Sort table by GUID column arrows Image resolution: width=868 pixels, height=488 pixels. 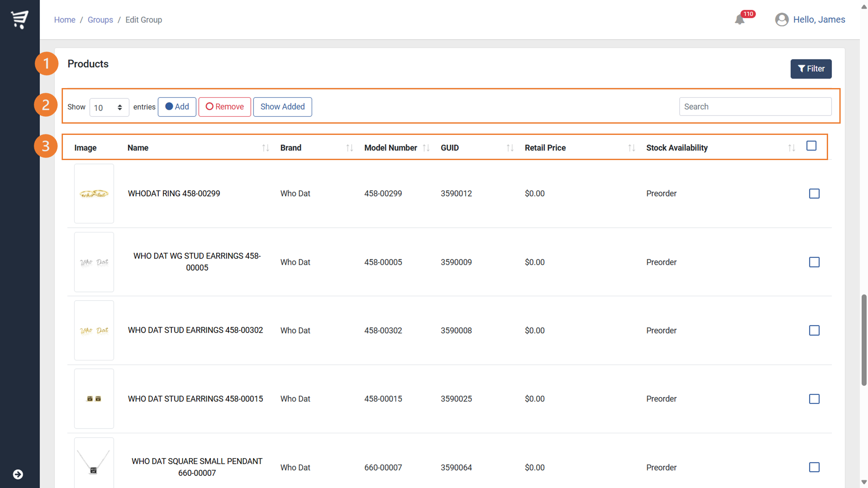pyautogui.click(x=510, y=148)
